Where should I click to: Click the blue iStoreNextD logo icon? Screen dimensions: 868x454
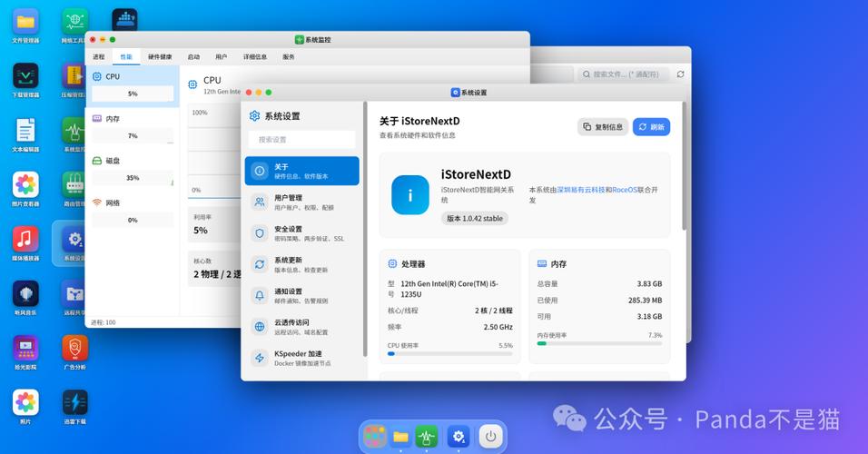410,195
